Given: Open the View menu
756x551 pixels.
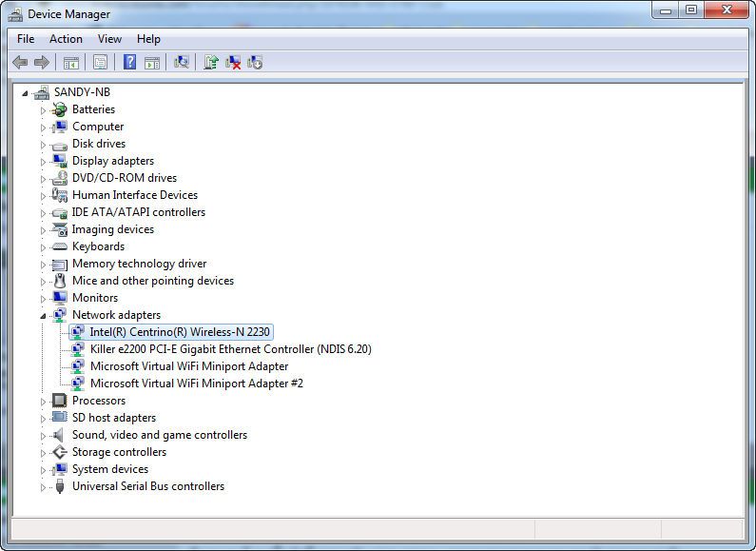Looking at the screenshot, I should tap(109, 39).
